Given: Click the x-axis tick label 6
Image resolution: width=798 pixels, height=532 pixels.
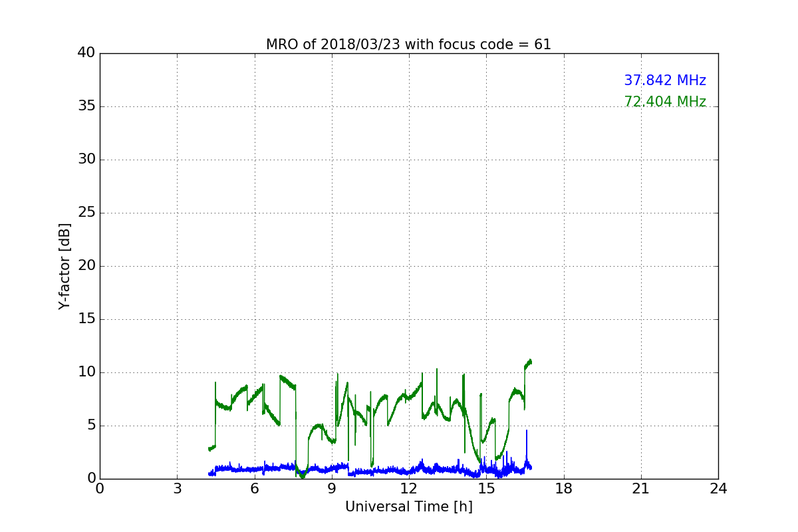Looking at the screenshot, I should coord(254,489).
